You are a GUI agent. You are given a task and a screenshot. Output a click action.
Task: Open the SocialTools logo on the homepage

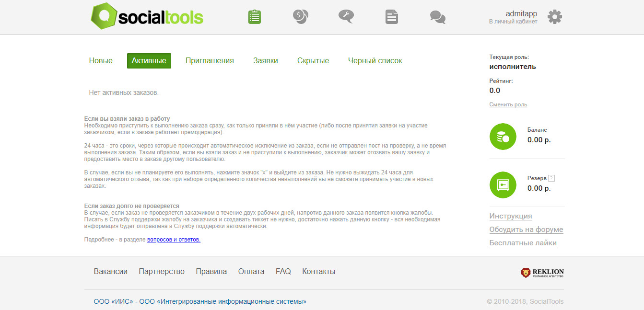click(146, 16)
